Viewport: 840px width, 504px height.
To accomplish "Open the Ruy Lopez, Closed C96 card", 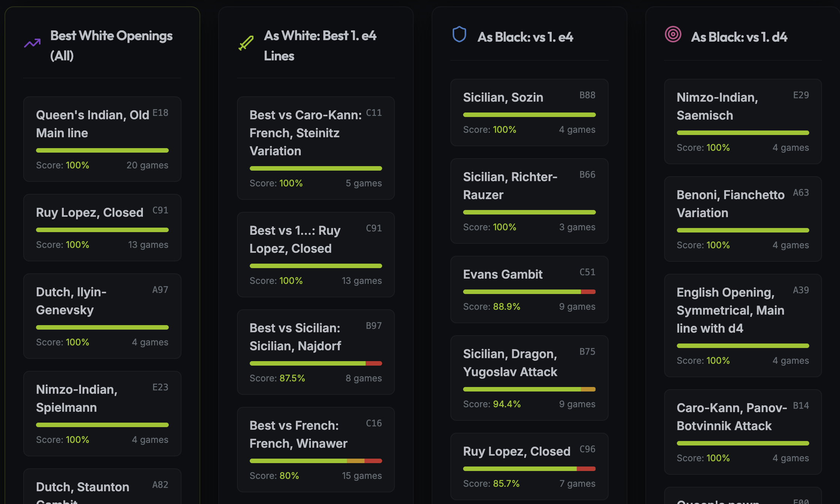I will (529, 466).
